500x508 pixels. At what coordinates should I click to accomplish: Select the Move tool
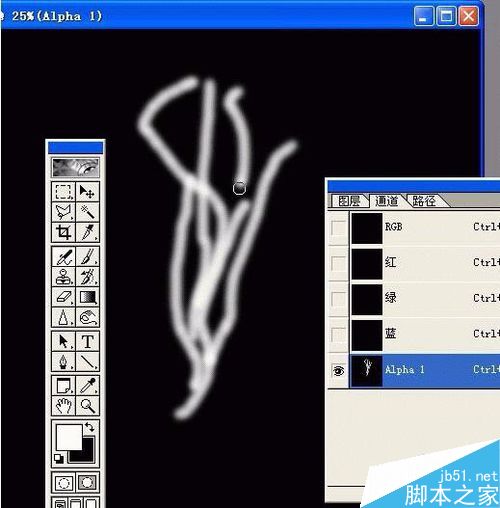point(87,191)
